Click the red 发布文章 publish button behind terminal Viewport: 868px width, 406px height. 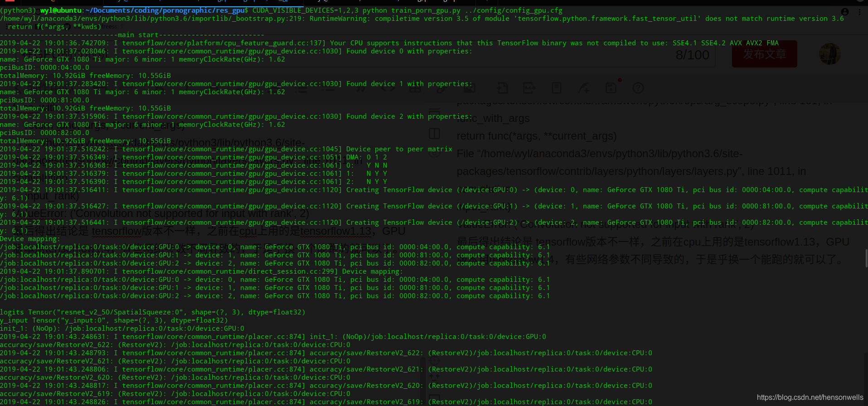[764, 54]
